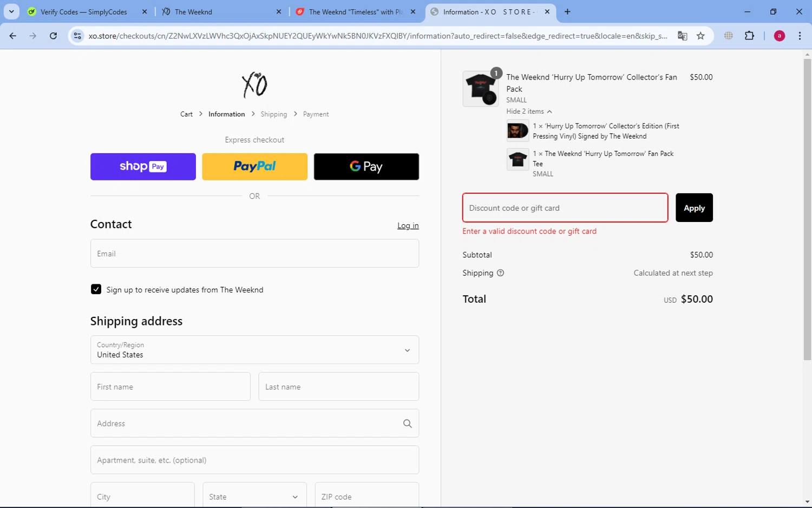Close the tab titled only The Weeknd
Image resolution: width=812 pixels, height=508 pixels.
click(x=279, y=11)
